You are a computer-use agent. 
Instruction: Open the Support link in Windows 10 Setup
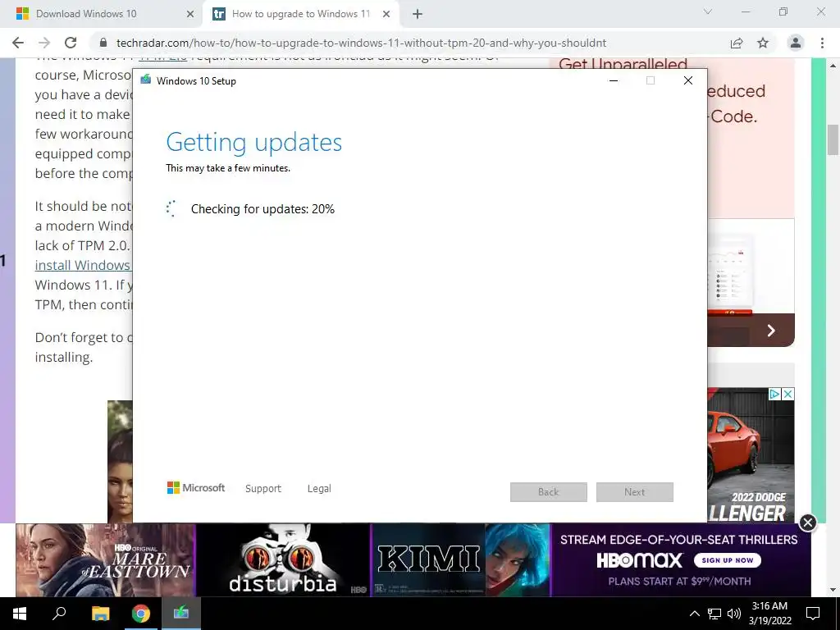coord(263,489)
